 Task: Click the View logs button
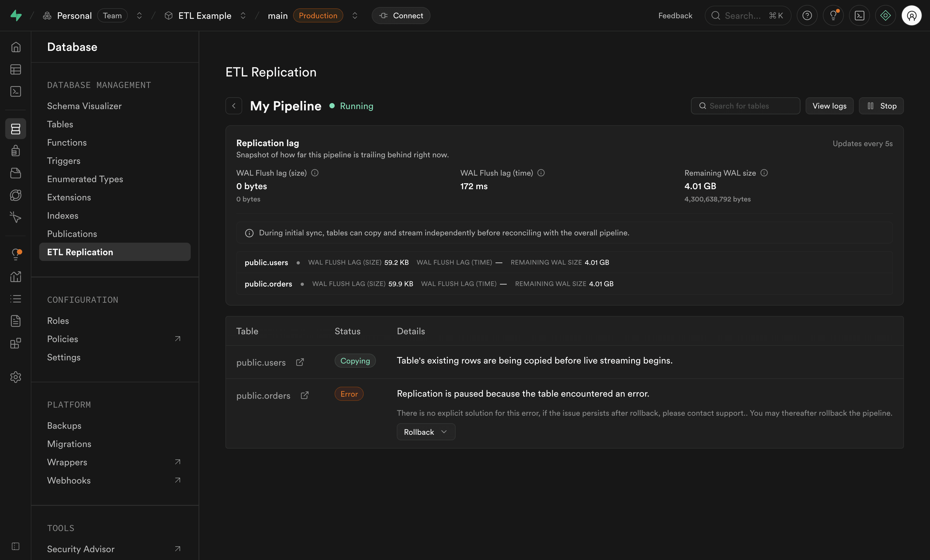point(829,106)
